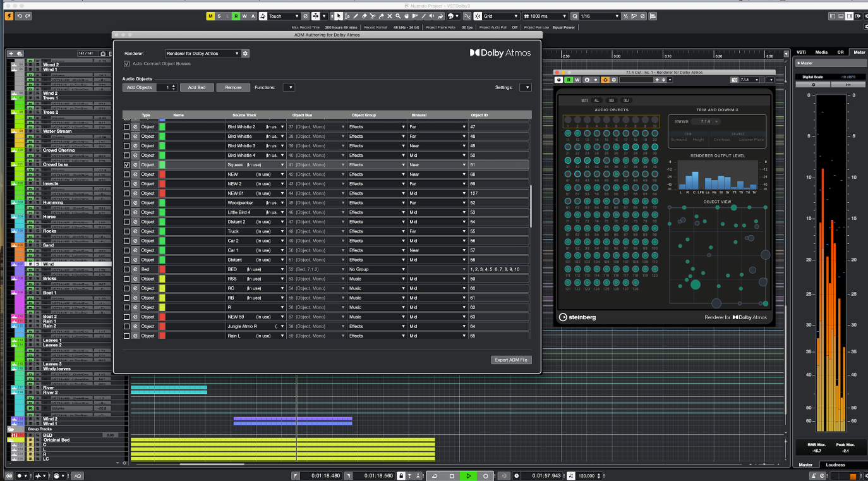
Task: Select the Zoom magnifier tool
Action: click(x=398, y=16)
